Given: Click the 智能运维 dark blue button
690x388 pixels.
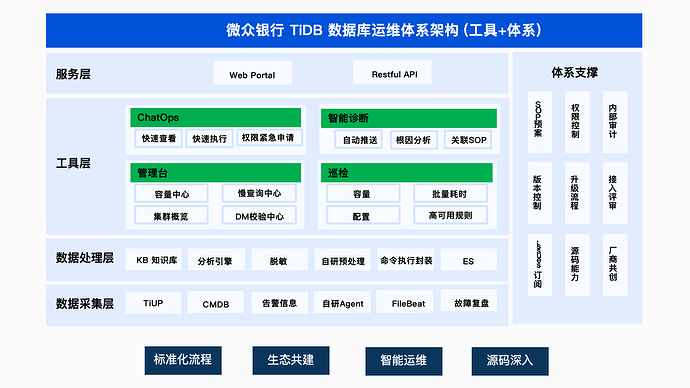Looking at the screenshot, I should [x=404, y=361].
